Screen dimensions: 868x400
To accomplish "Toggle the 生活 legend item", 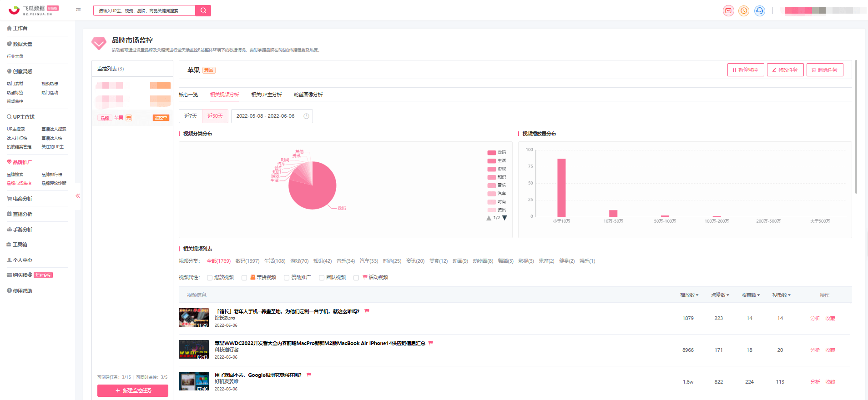I will (x=496, y=161).
